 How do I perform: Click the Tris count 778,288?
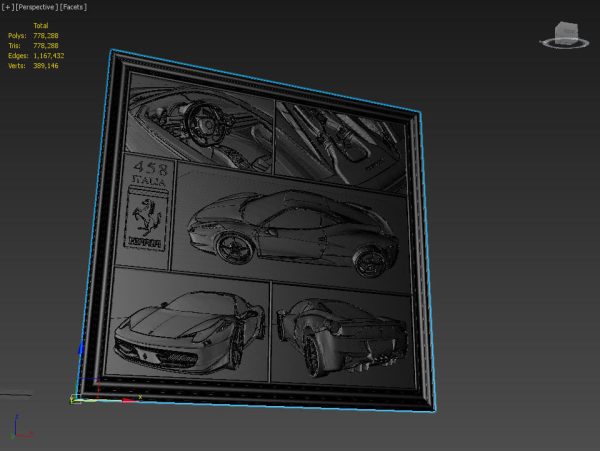[x=46, y=46]
